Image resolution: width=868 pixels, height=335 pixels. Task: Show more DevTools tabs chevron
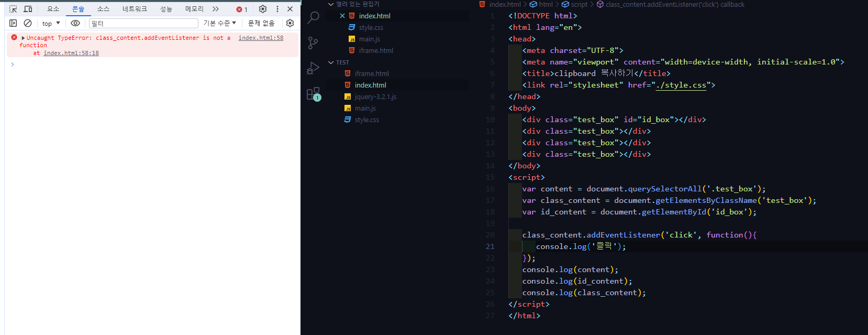click(216, 9)
